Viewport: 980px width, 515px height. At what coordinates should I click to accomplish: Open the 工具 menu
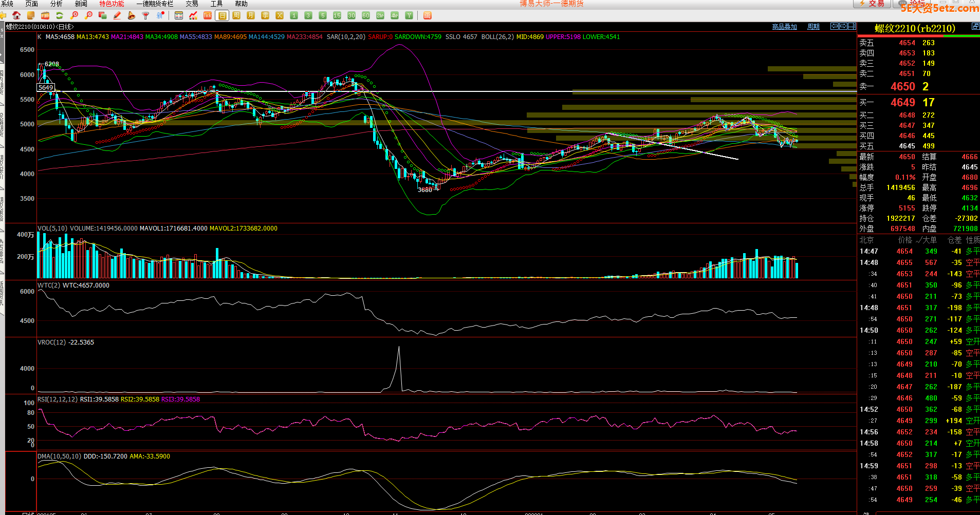tap(217, 4)
